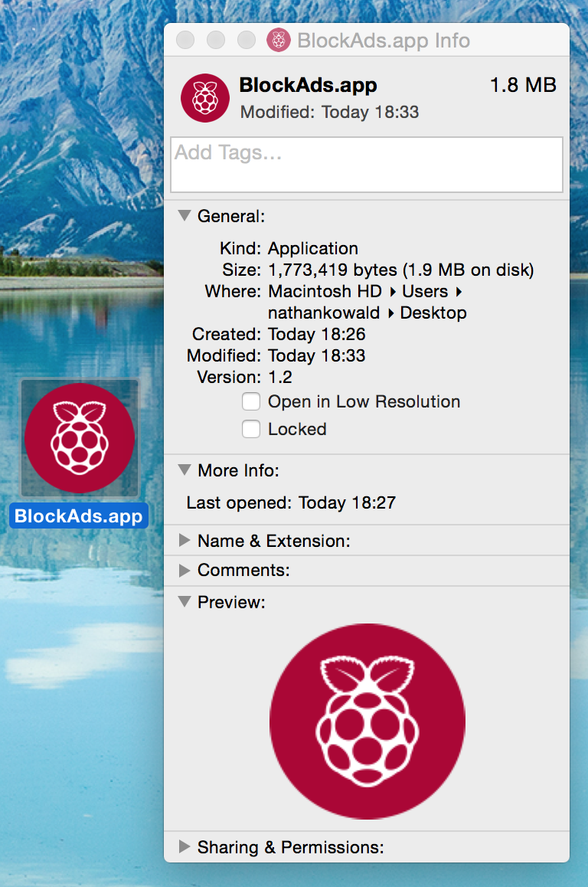Enable Open in Low Resolution checkbox
Viewport: 588px width, 887px height.
[251, 401]
